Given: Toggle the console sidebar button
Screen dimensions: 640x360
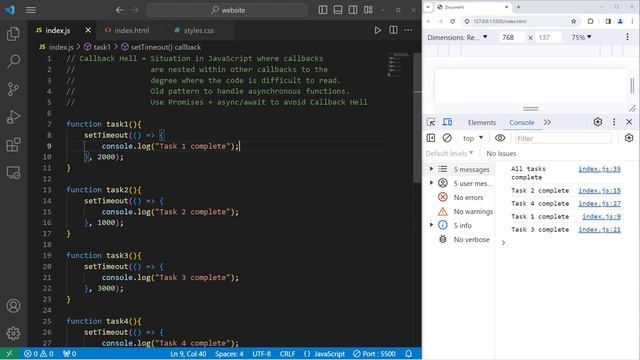Looking at the screenshot, I should [431, 138].
